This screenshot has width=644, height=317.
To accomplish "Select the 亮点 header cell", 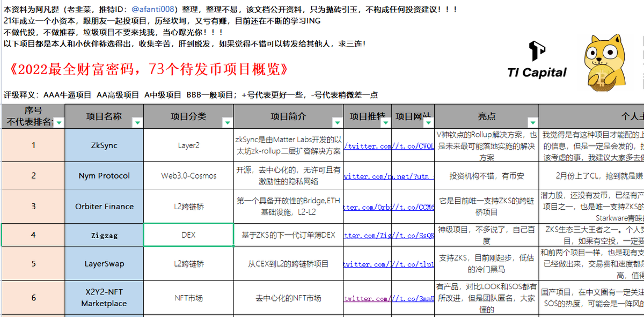I will click(486, 116).
